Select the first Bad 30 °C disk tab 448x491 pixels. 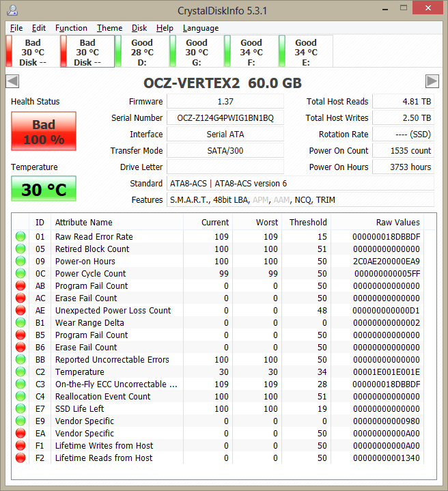33,52
